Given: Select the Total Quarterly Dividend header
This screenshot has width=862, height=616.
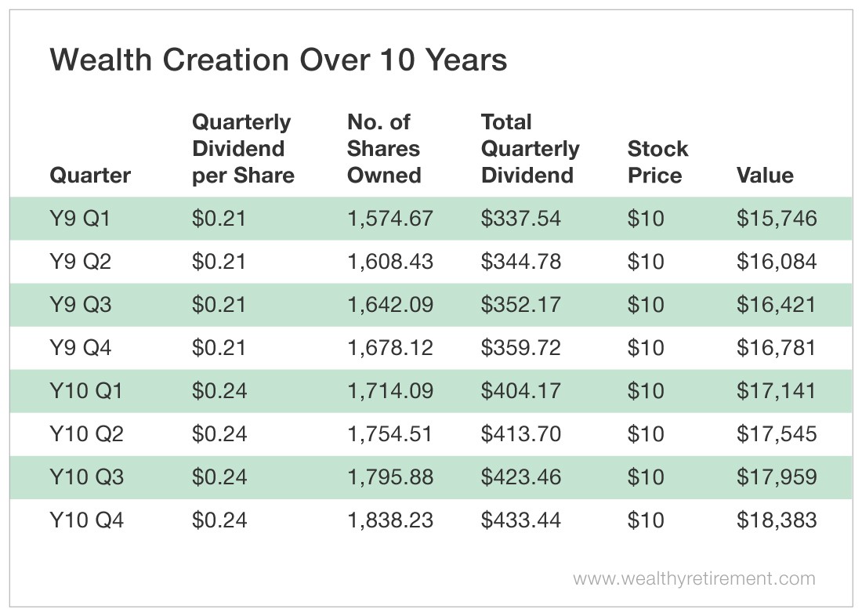Looking at the screenshot, I should pyautogui.click(x=530, y=149).
